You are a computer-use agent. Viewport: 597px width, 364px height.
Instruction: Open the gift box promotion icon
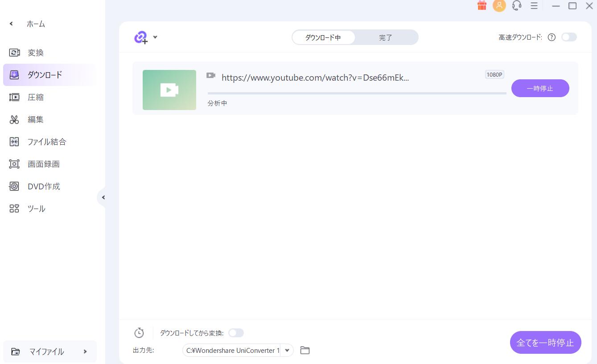coord(482,5)
